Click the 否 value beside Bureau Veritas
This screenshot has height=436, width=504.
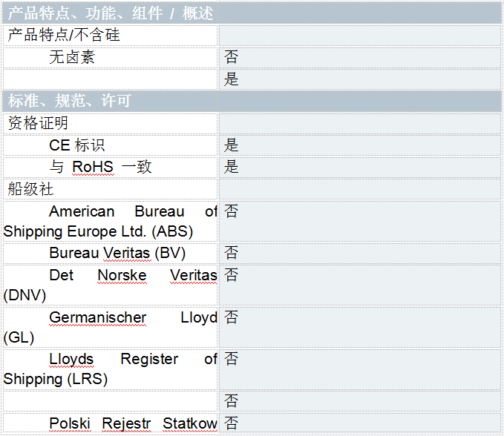[231, 253]
